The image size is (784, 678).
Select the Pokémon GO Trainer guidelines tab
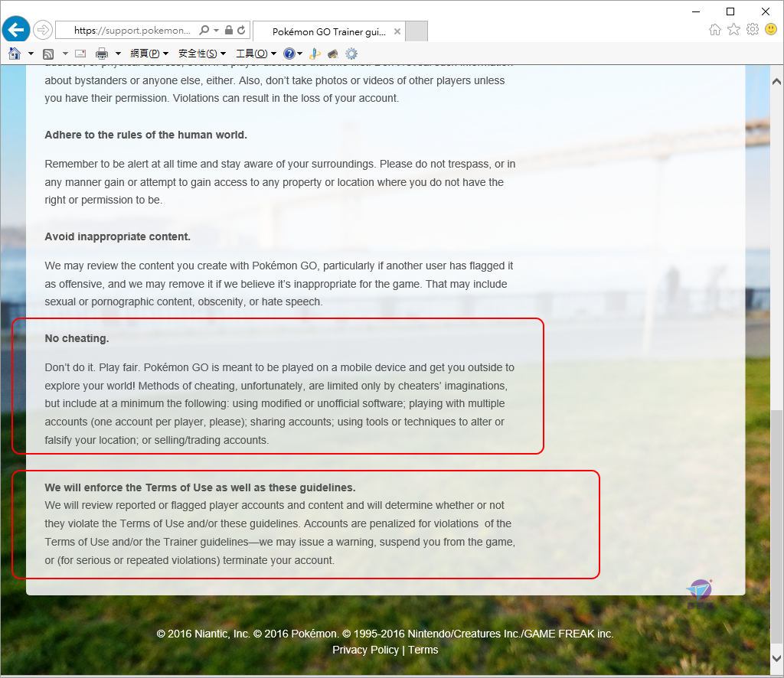329,31
